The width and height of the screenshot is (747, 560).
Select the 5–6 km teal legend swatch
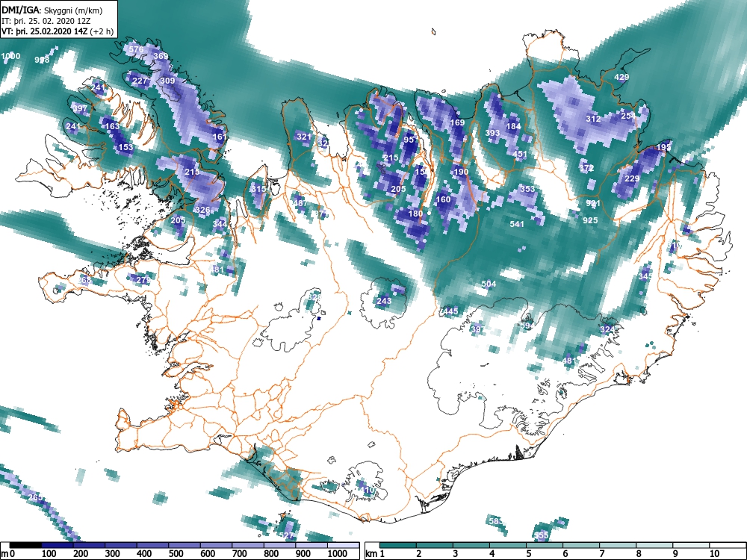point(545,545)
